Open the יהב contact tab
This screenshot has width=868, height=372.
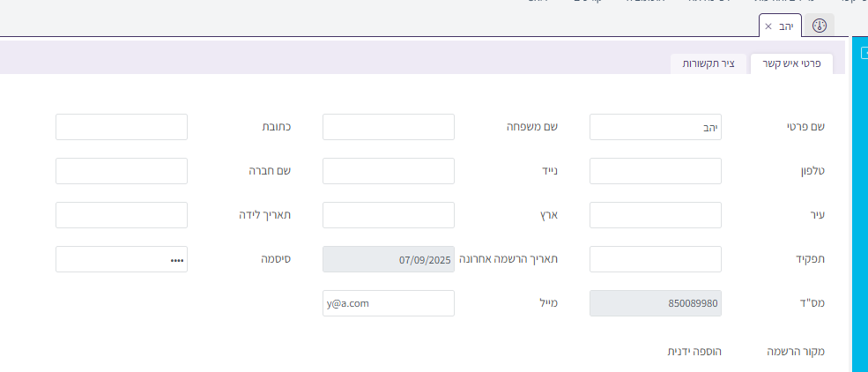[x=785, y=26]
